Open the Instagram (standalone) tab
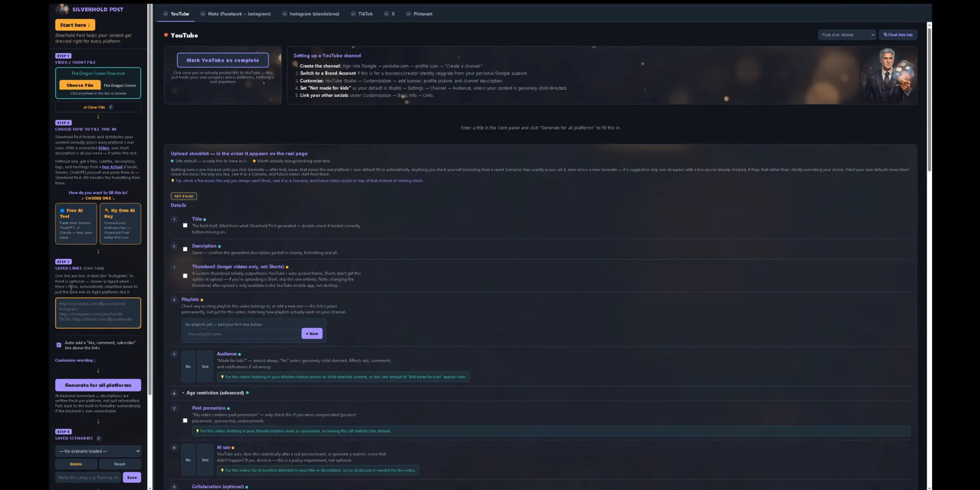The image size is (980, 490). (x=311, y=14)
